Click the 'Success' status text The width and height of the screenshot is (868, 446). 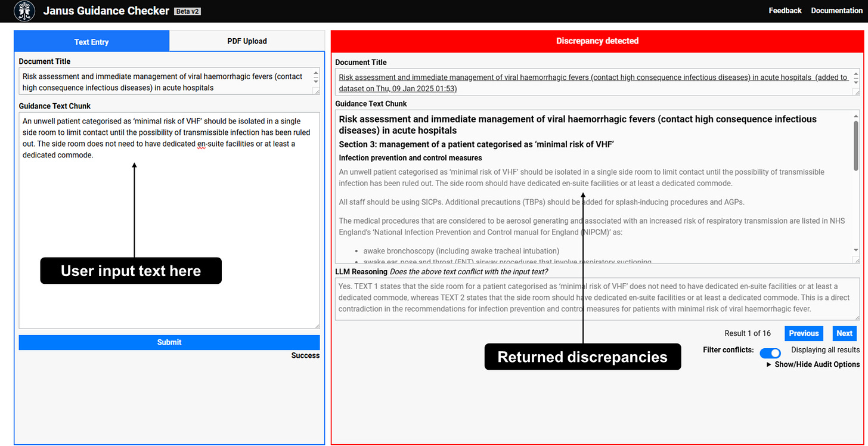pyautogui.click(x=305, y=355)
